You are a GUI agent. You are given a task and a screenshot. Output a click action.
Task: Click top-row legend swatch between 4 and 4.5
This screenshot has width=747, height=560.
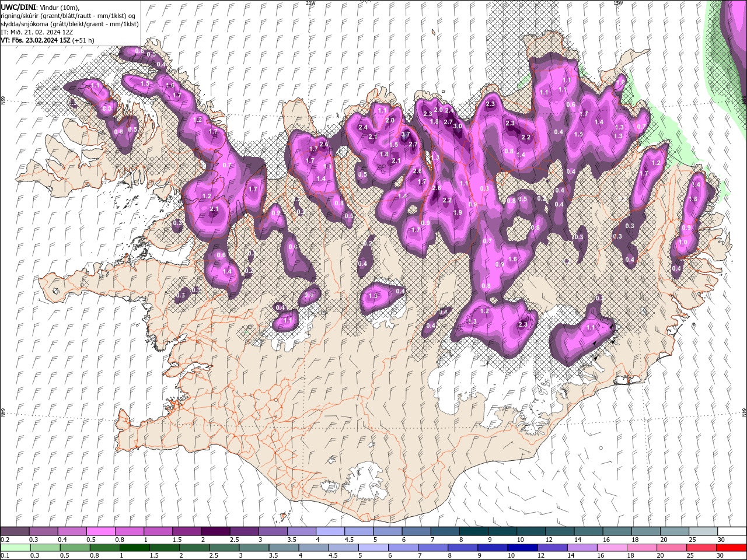[330, 531]
